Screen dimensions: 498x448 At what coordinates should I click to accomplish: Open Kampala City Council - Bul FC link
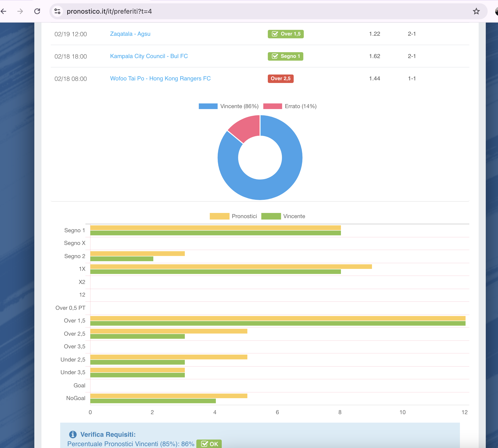coord(149,56)
